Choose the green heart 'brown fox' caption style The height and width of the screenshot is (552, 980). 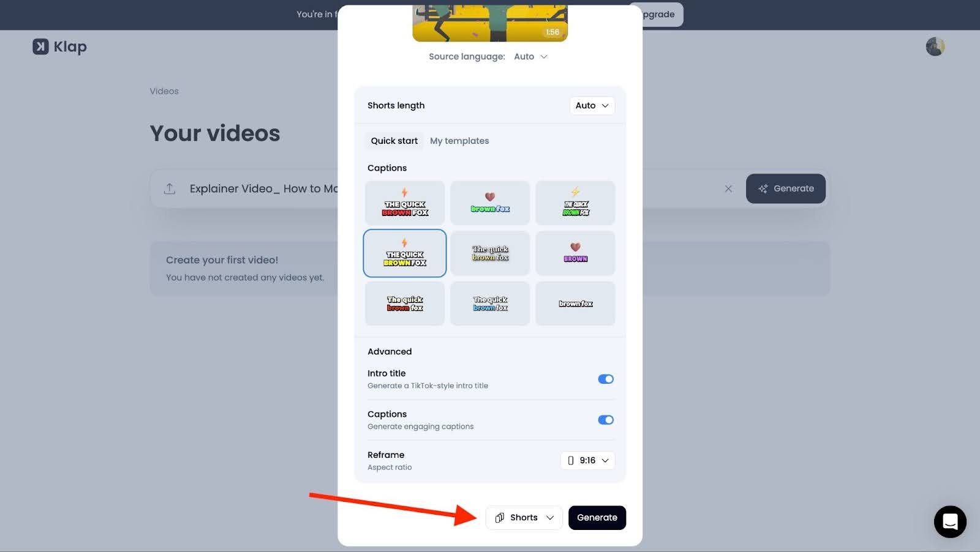(490, 203)
